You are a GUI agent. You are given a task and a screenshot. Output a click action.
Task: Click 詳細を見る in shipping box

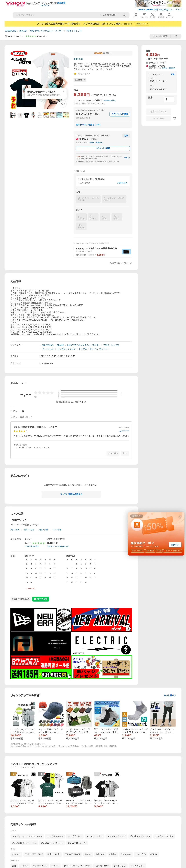(x=122, y=183)
